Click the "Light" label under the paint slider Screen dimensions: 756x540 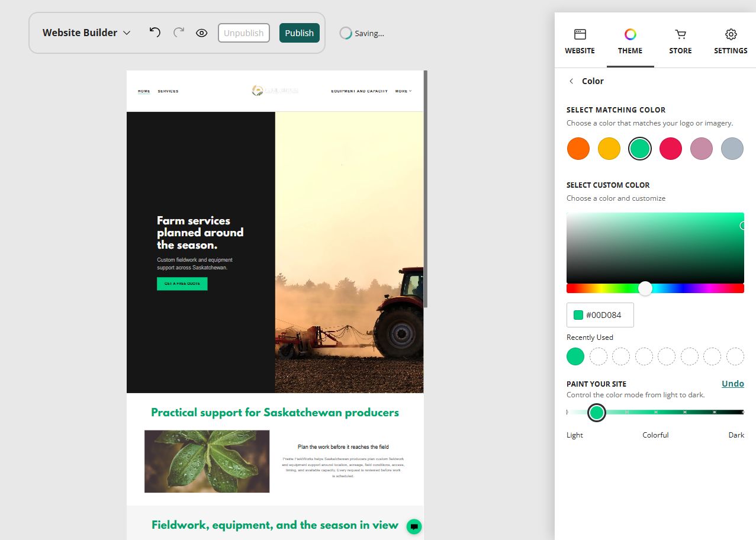click(x=575, y=435)
